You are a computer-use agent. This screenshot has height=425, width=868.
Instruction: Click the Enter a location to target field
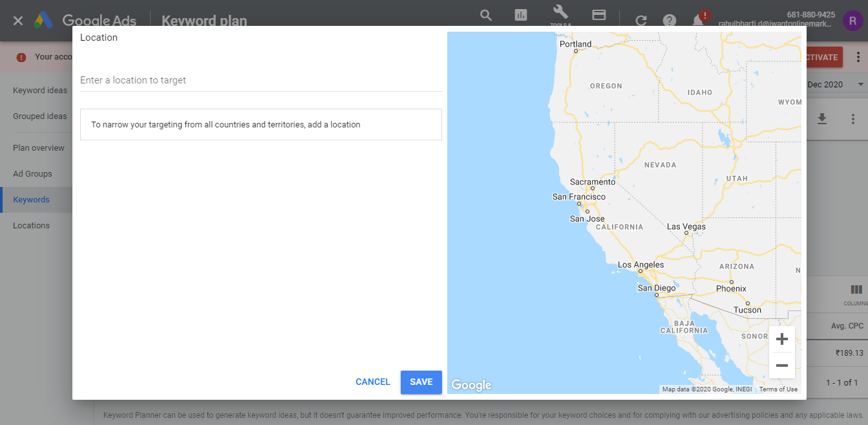[x=261, y=80]
